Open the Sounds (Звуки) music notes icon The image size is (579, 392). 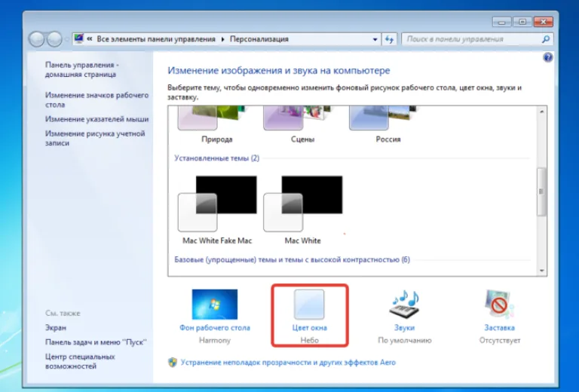404,305
